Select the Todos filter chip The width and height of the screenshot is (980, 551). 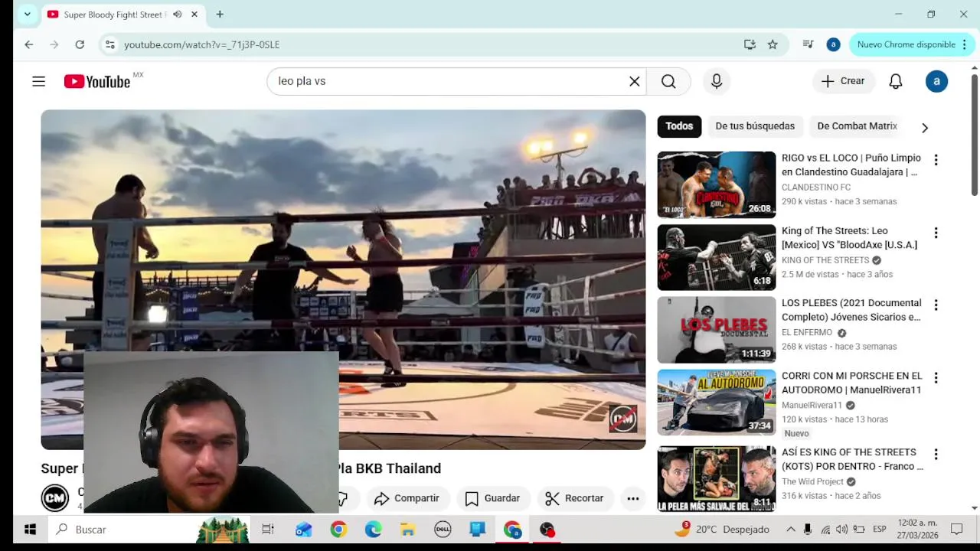click(x=679, y=126)
